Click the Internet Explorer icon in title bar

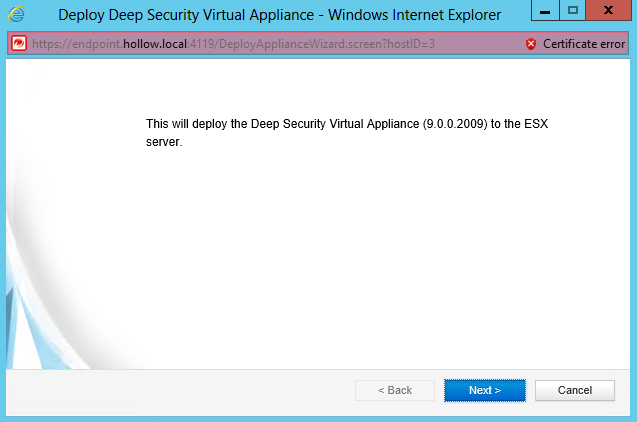click(x=16, y=15)
